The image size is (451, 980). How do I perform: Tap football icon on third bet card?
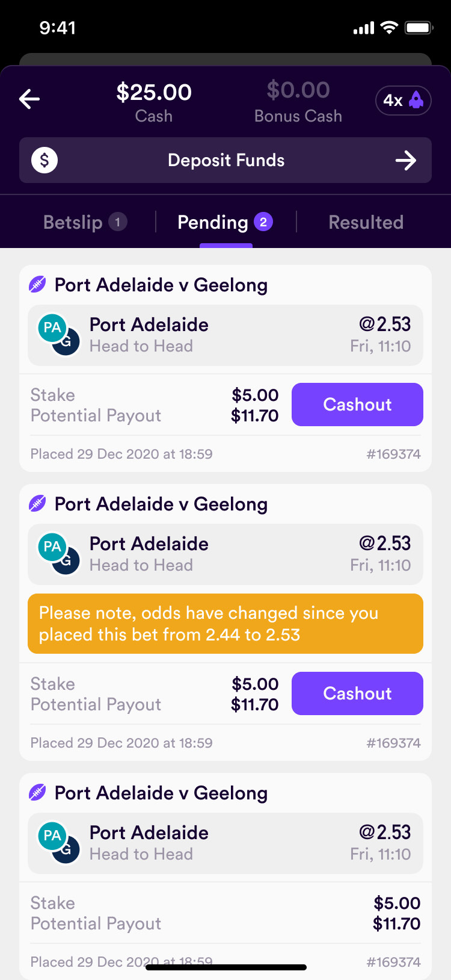click(37, 793)
